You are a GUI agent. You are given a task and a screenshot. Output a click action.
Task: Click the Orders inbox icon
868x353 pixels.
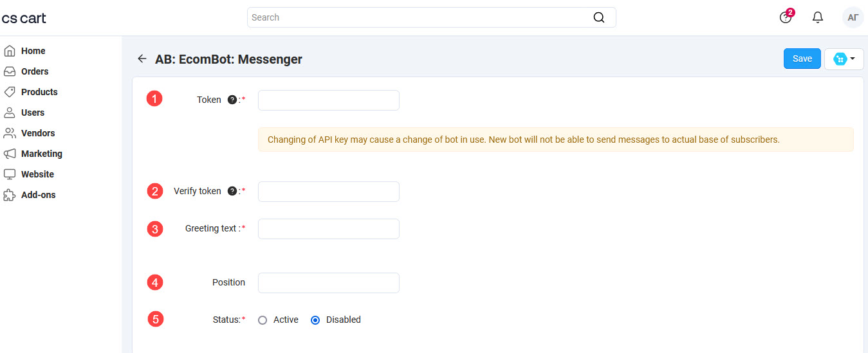tap(10, 71)
